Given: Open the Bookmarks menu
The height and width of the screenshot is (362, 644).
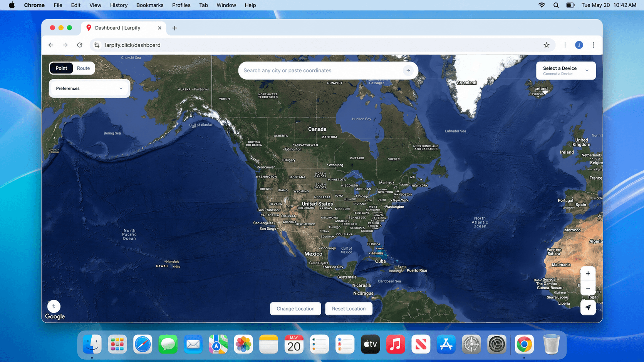Looking at the screenshot, I should click(x=150, y=5).
